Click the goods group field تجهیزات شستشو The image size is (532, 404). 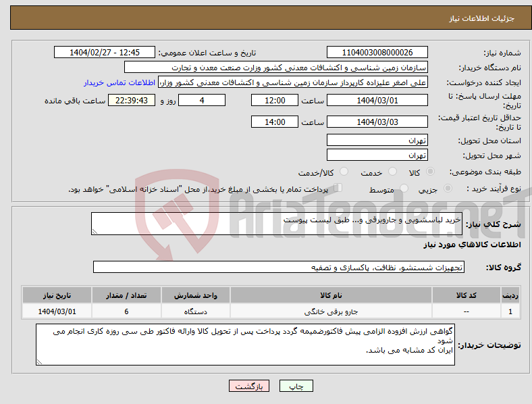(x=279, y=267)
